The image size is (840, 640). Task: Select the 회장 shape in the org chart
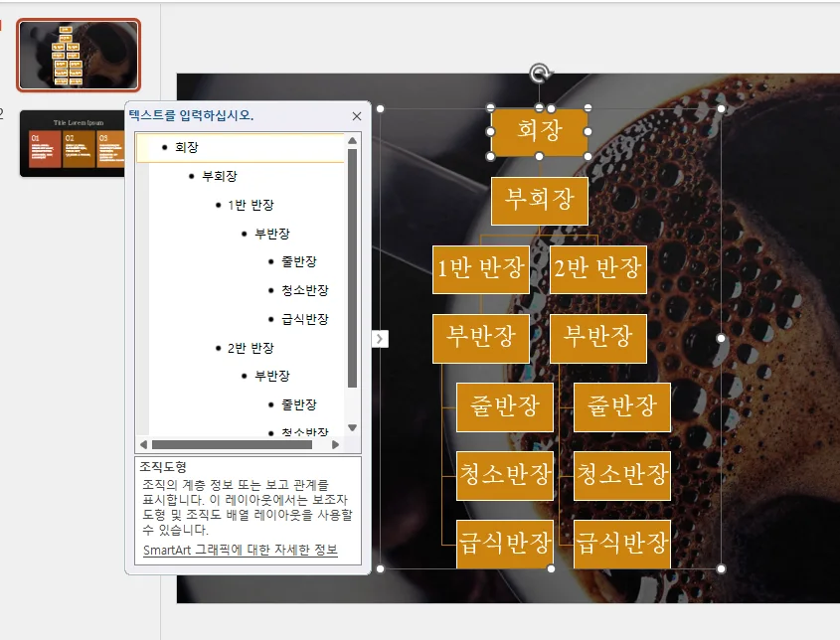tap(539, 131)
